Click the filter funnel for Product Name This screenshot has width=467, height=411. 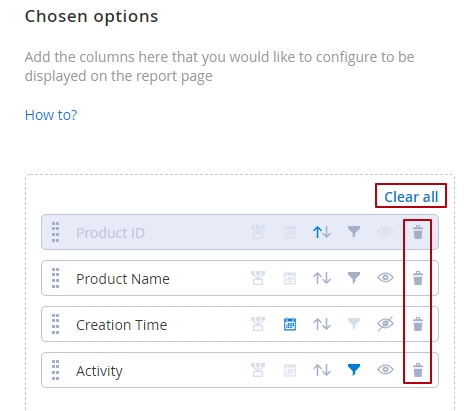[x=354, y=278]
